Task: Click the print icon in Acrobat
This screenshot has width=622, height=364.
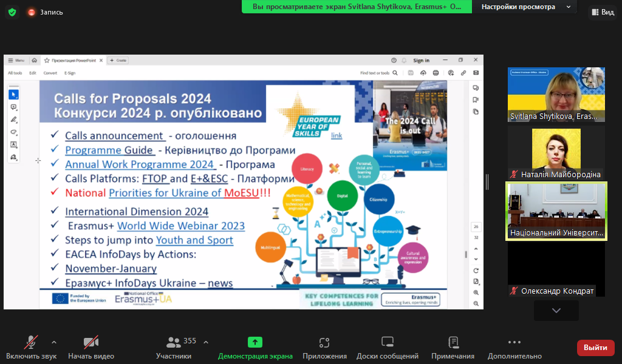Action: (x=436, y=73)
